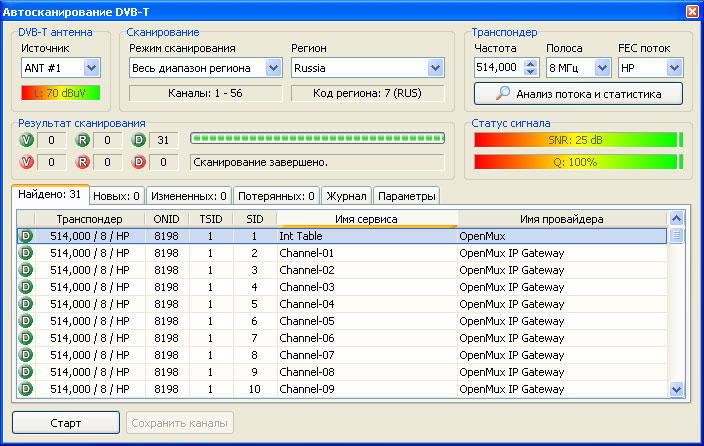The height and width of the screenshot is (446, 704).
Task: Open the Потерянных: 0 tab
Action: tap(276, 196)
